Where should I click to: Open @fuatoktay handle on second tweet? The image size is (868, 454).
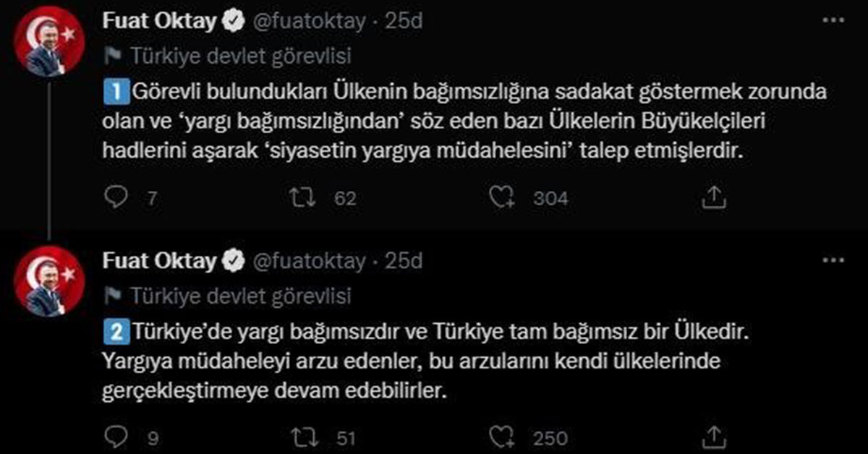309,260
